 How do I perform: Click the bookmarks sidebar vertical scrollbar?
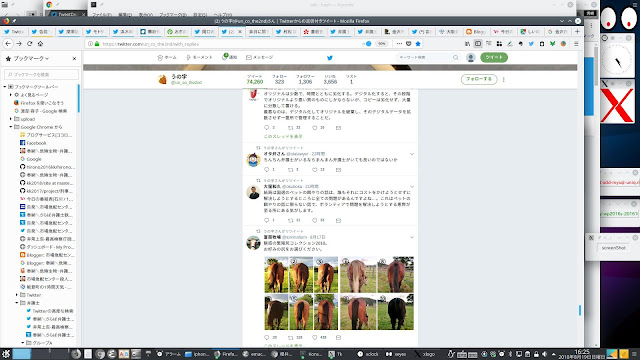[79, 98]
